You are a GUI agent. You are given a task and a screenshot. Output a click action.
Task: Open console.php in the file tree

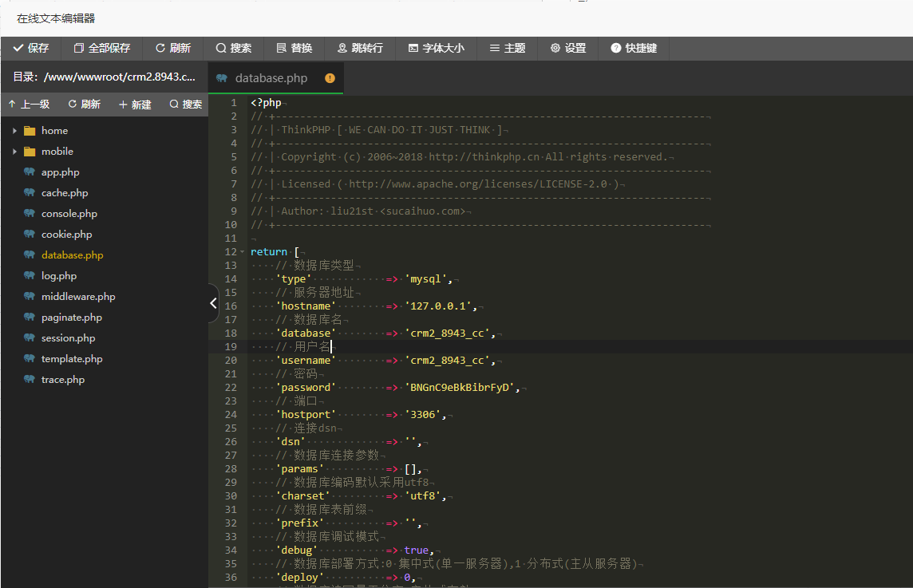point(69,214)
